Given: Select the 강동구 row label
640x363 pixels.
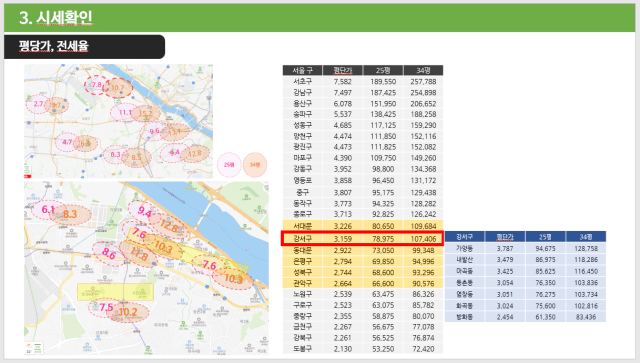Looking at the screenshot, I should tap(302, 169).
